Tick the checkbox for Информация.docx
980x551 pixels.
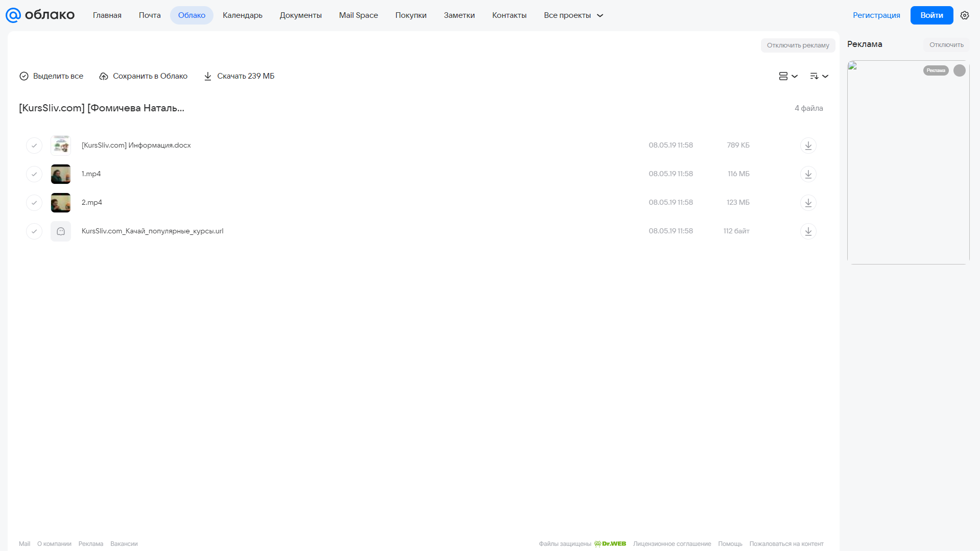34,146
